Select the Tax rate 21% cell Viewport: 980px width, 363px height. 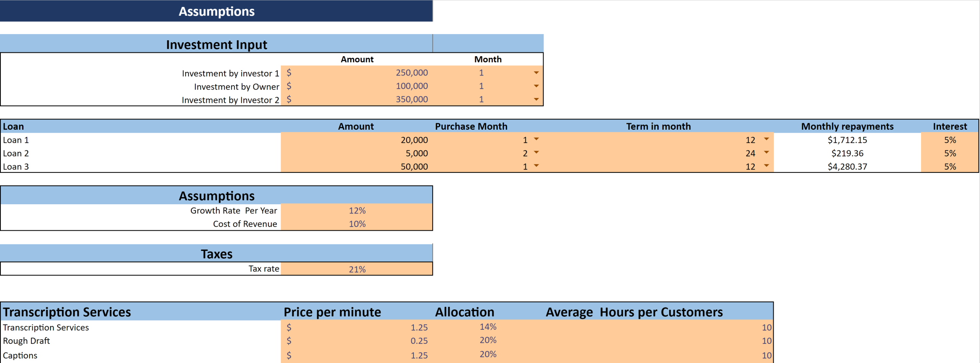point(357,269)
